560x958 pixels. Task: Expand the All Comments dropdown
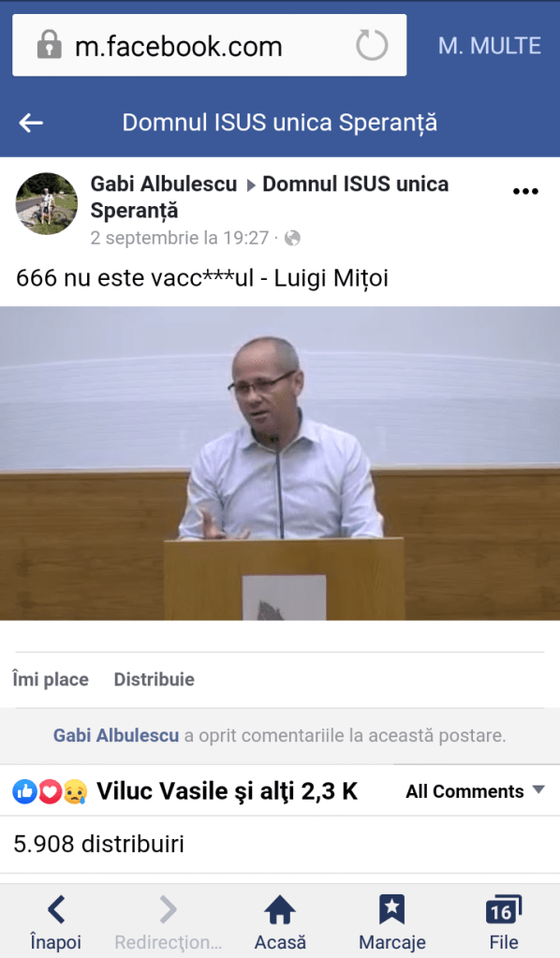click(x=475, y=791)
